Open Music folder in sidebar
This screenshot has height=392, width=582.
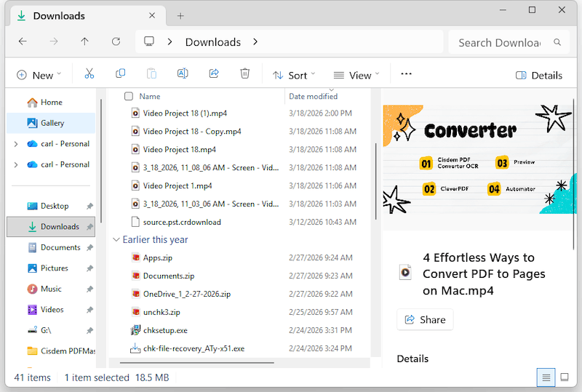(x=51, y=289)
